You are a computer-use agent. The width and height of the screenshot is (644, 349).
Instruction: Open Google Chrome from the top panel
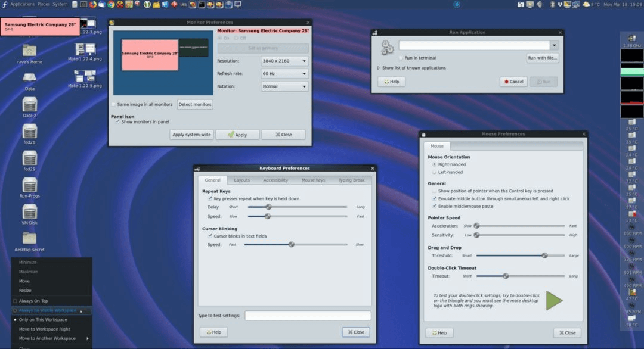point(111,4)
